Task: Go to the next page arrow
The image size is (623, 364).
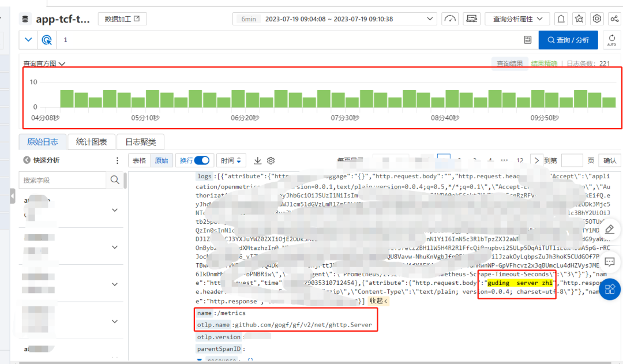Action: click(x=537, y=160)
